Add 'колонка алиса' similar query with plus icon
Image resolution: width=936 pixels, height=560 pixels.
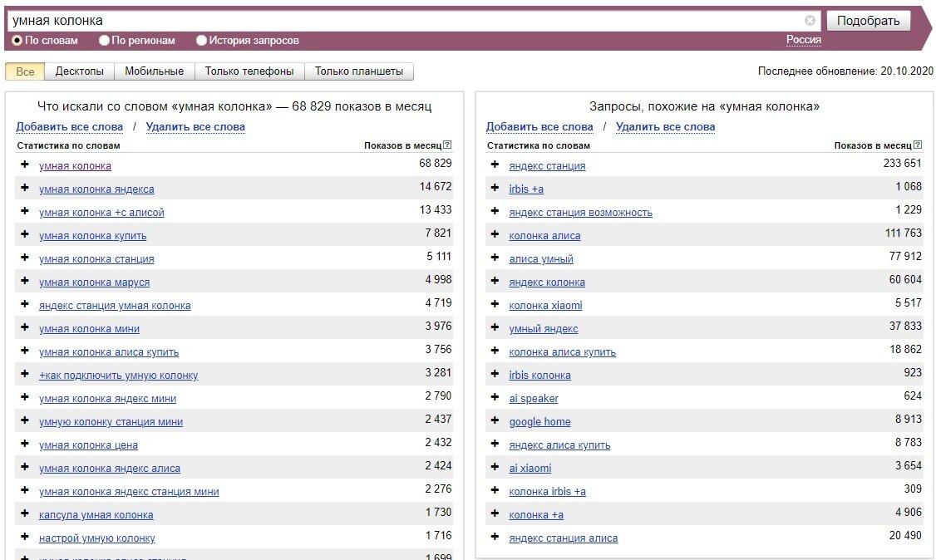click(x=495, y=234)
